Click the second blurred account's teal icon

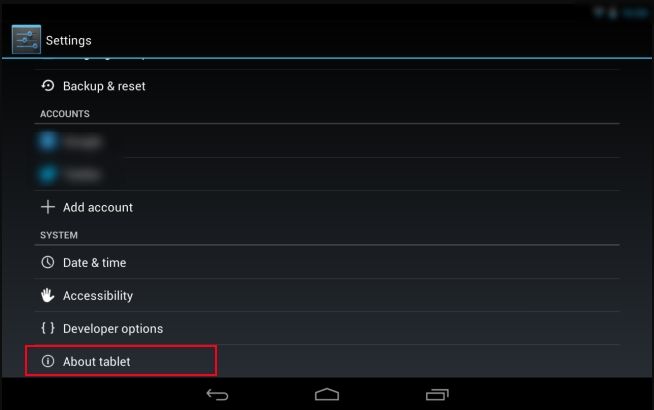pos(48,174)
